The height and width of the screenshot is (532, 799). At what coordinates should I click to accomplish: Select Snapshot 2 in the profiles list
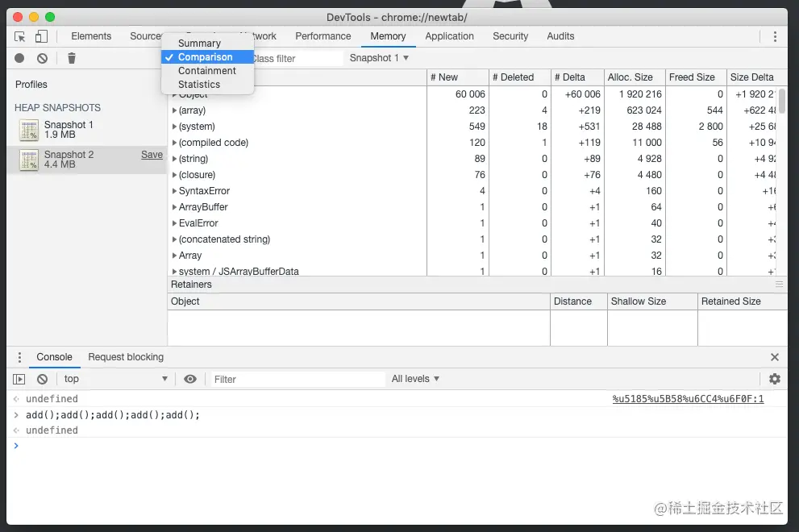86,160
